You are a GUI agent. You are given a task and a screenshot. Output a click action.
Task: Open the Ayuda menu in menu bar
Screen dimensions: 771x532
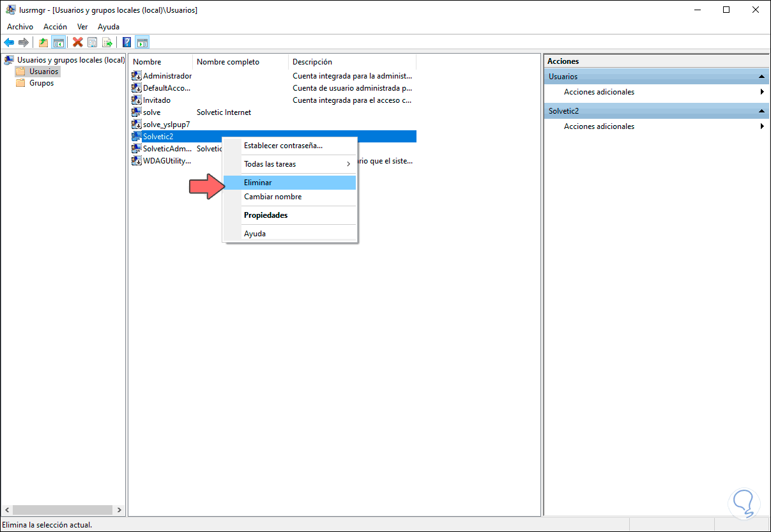tap(109, 27)
